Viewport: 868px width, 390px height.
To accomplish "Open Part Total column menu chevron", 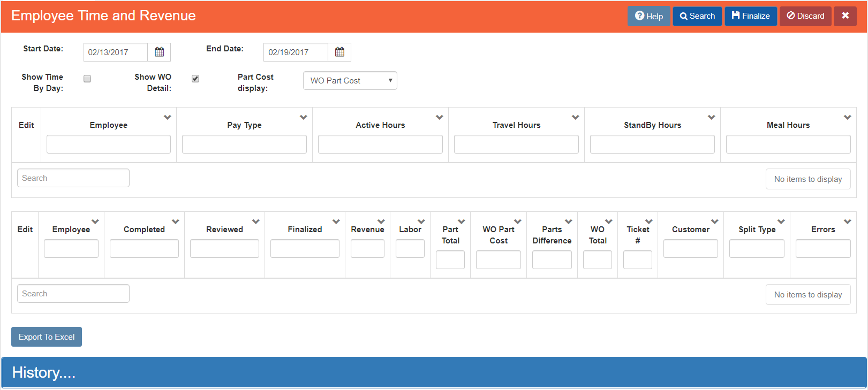I will click(462, 221).
